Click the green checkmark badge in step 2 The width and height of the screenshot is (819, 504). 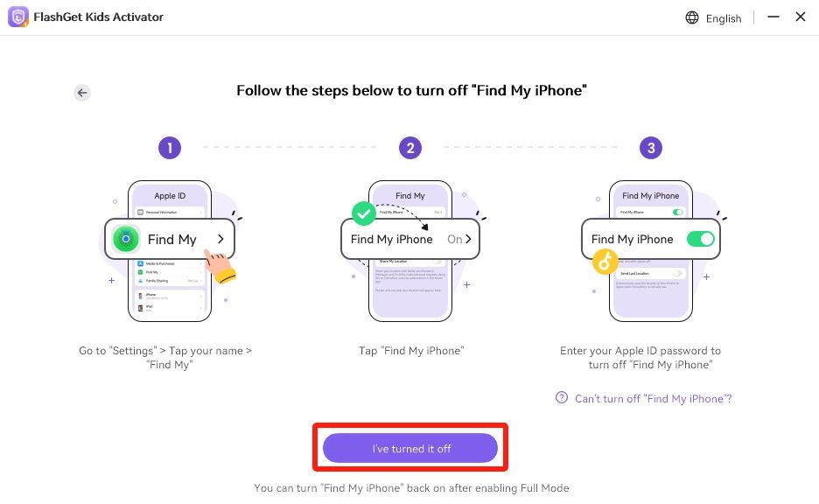click(x=363, y=213)
